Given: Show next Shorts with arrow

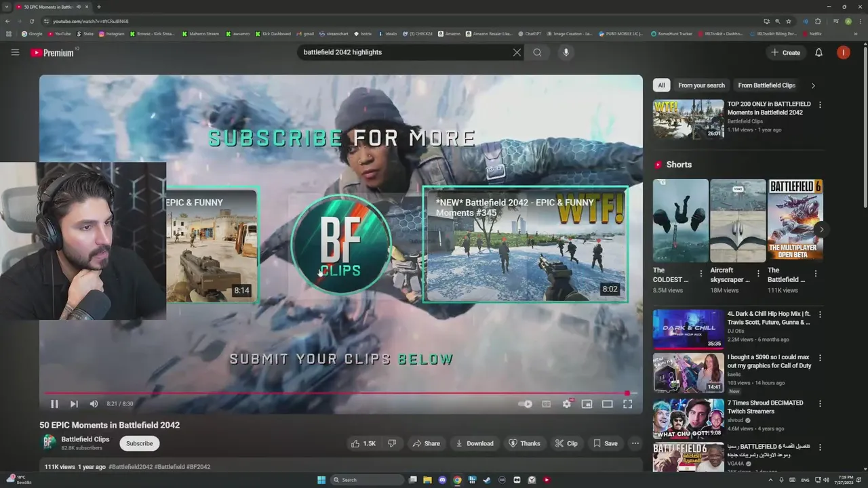Looking at the screenshot, I should tap(821, 229).
